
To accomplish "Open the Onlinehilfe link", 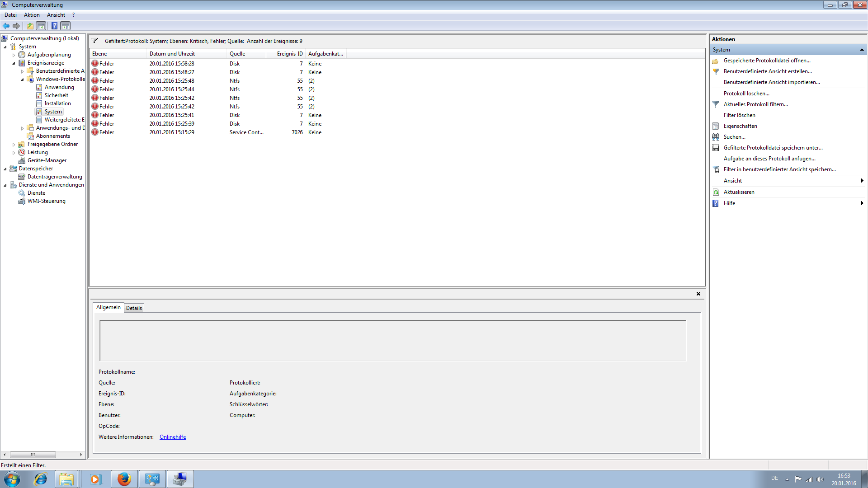I will 173,437.
